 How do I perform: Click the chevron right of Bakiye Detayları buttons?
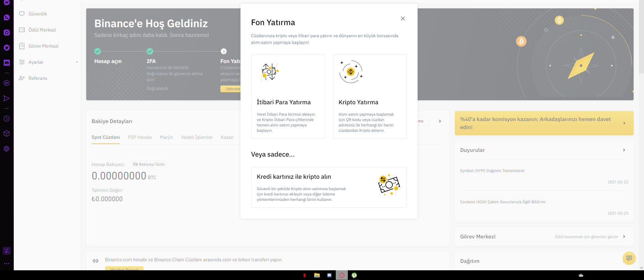[x=440, y=121]
